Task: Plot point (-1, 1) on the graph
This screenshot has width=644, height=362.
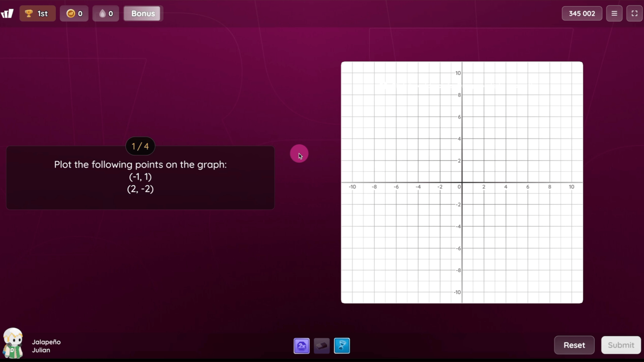Action: coord(451,171)
